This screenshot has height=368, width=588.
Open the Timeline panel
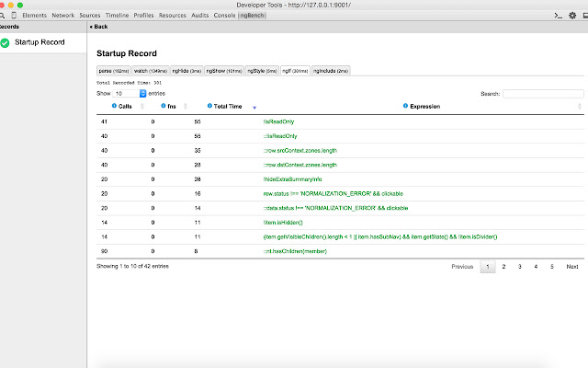(117, 16)
